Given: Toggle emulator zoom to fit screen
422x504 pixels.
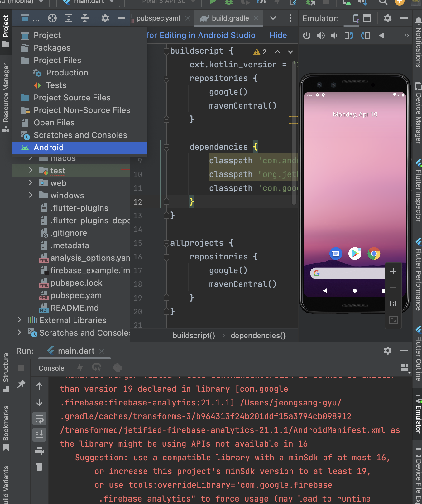Looking at the screenshot, I should tap(393, 320).
